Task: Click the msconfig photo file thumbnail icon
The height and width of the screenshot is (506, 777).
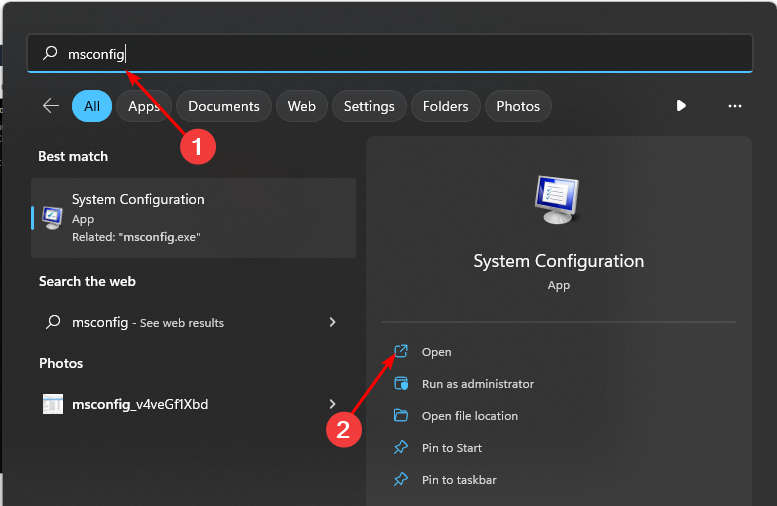Action: pos(53,404)
